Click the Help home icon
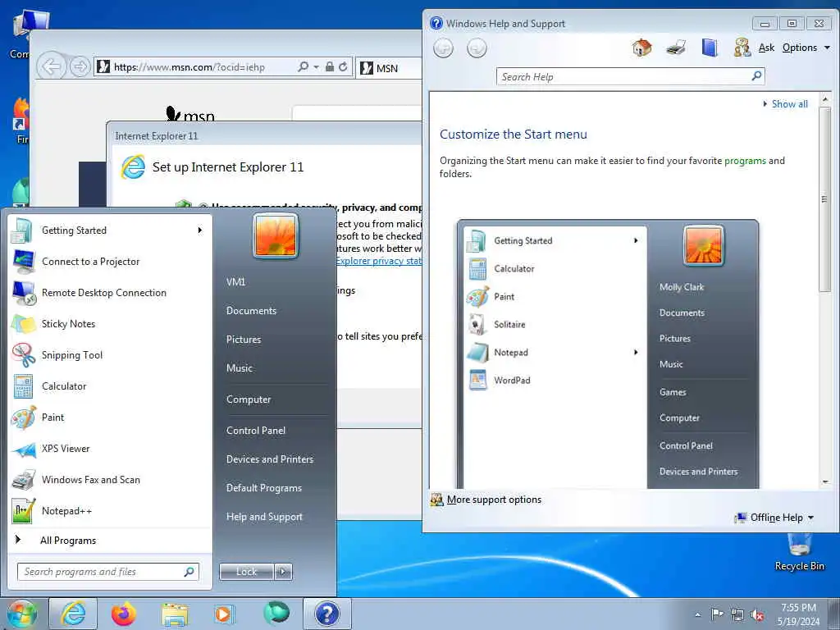This screenshot has height=630, width=840. click(x=641, y=48)
